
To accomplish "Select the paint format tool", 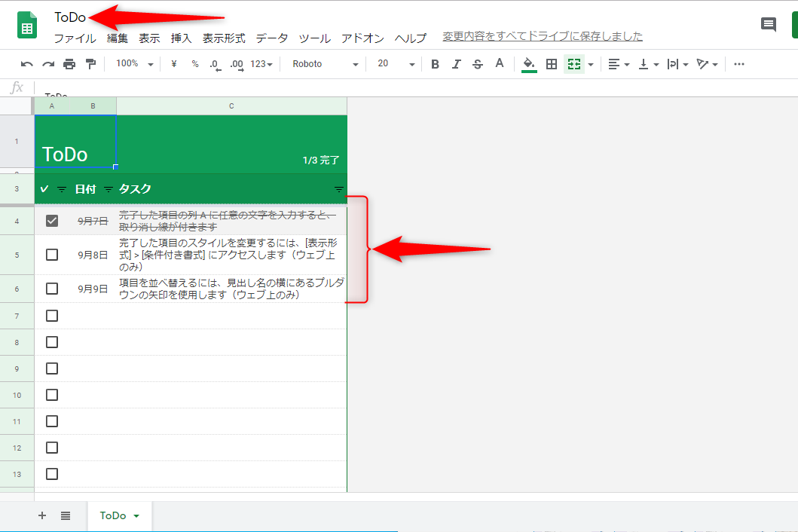I will [90, 64].
